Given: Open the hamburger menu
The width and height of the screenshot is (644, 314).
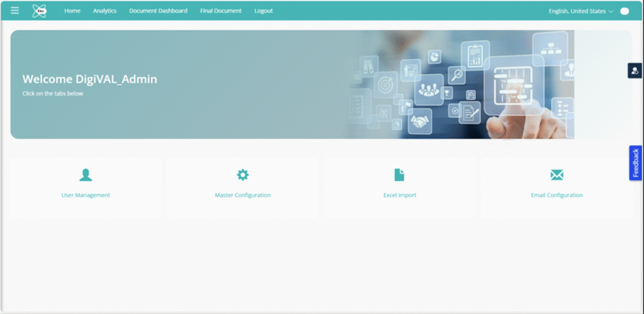Looking at the screenshot, I should click(x=15, y=11).
